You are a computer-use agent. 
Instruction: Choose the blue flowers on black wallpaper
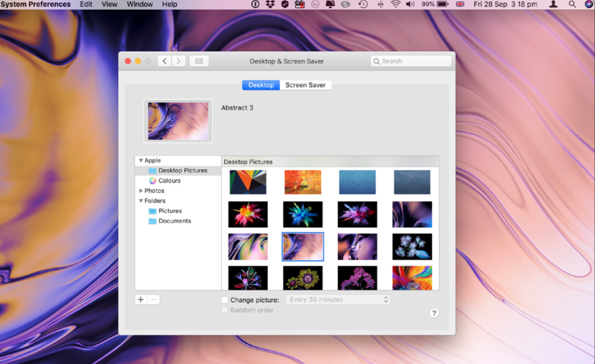tap(412, 247)
